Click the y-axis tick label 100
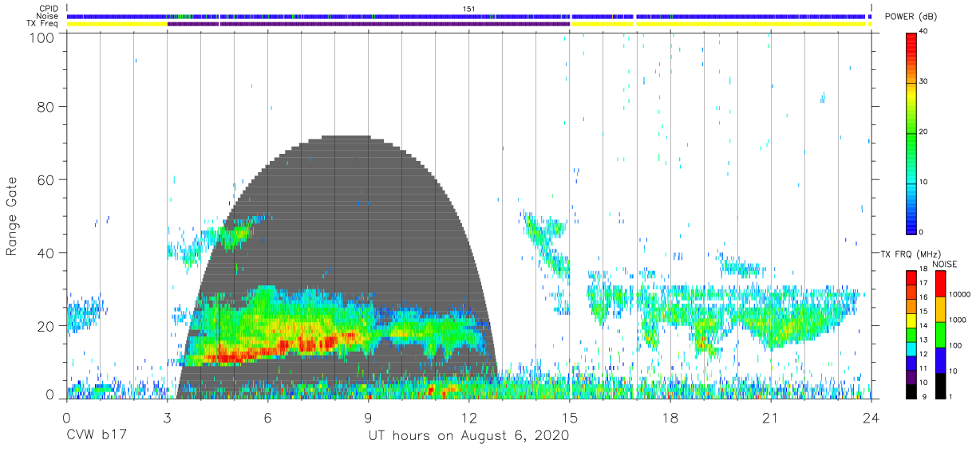 point(43,37)
